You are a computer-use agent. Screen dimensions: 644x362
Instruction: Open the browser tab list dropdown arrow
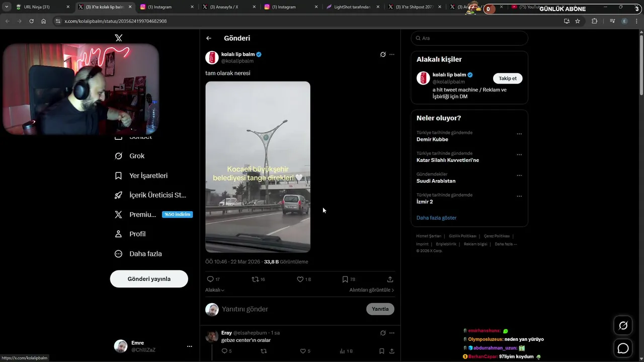[x=7, y=7]
